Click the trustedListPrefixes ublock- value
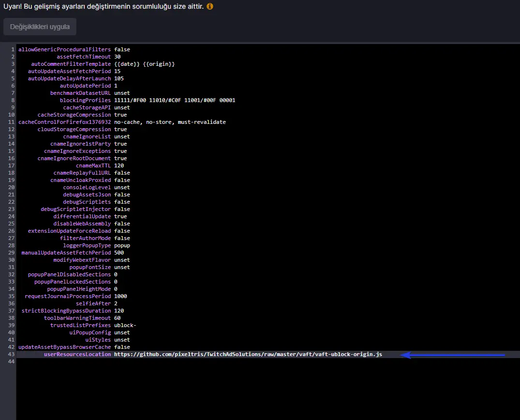 (125, 326)
